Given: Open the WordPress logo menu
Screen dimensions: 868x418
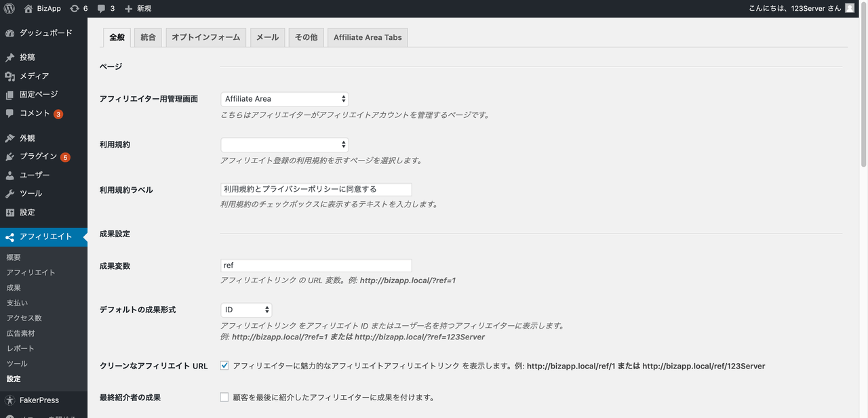Looking at the screenshot, I should point(9,8).
